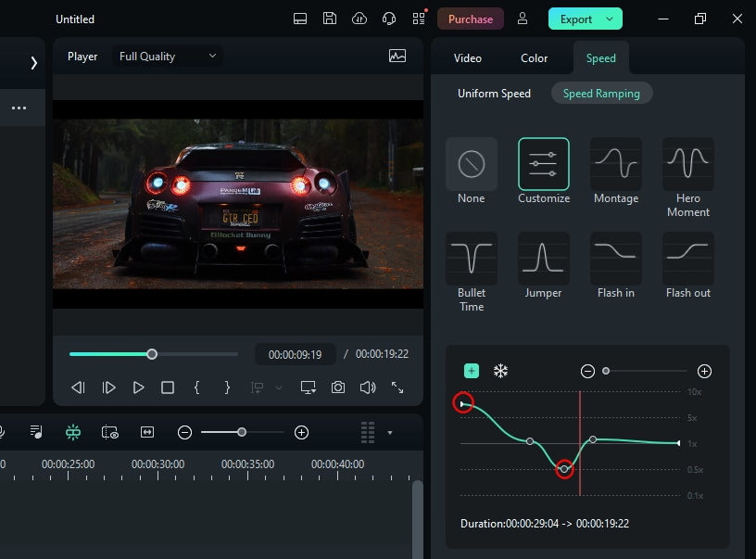The width and height of the screenshot is (756, 559).
Task: Open the display settings monitor dropdown
Action: pos(309,387)
